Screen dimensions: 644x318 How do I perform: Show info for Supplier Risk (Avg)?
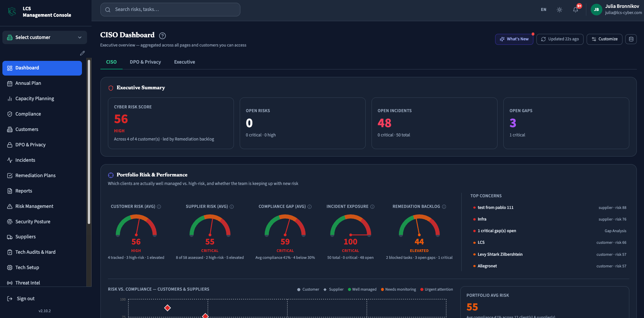tap(232, 207)
